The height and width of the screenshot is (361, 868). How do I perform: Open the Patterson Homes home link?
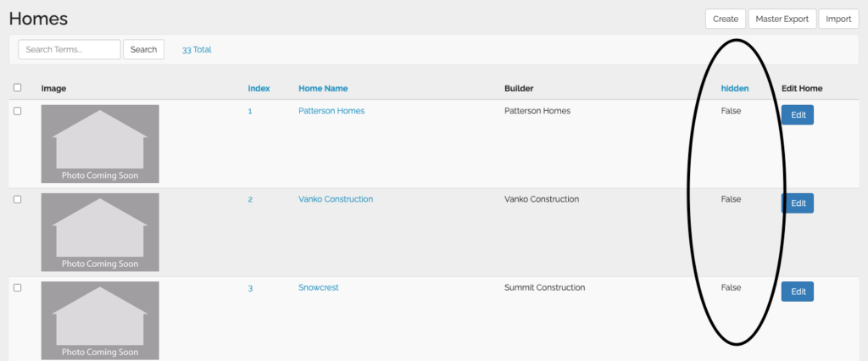(331, 111)
